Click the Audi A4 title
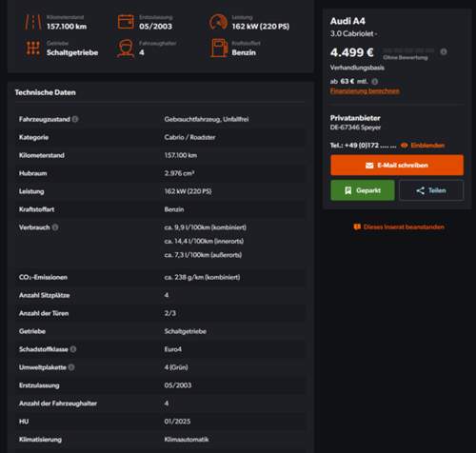Viewport: 476px width, 453px height. coord(347,21)
